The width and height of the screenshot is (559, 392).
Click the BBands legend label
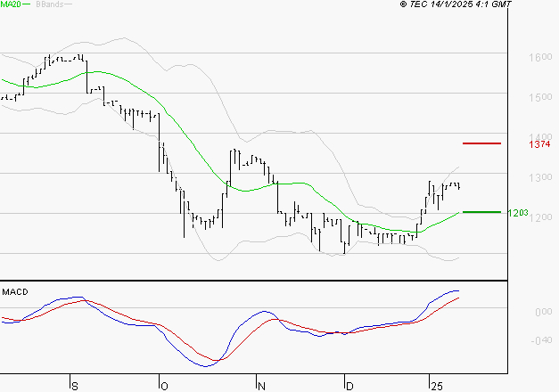(x=50, y=4)
